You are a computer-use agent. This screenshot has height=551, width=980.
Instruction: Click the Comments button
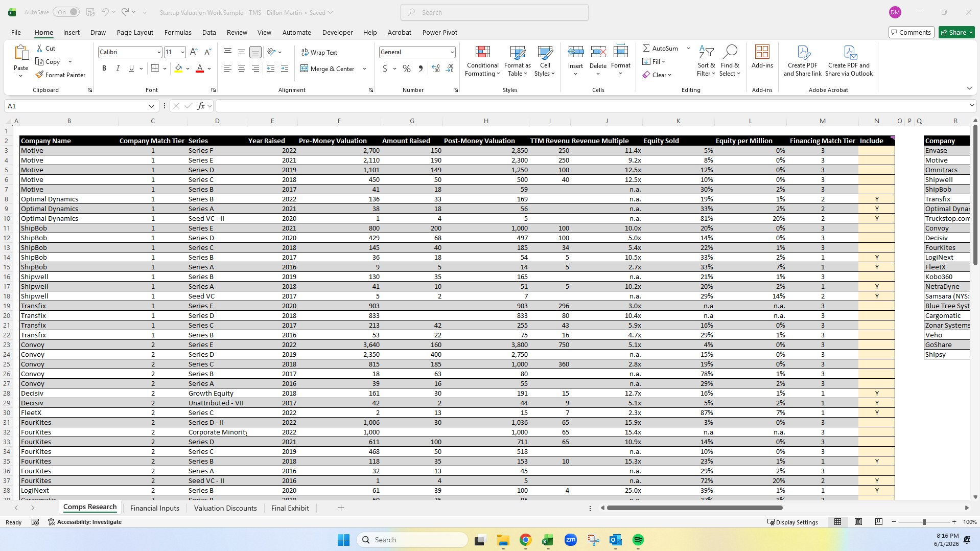[x=911, y=32]
